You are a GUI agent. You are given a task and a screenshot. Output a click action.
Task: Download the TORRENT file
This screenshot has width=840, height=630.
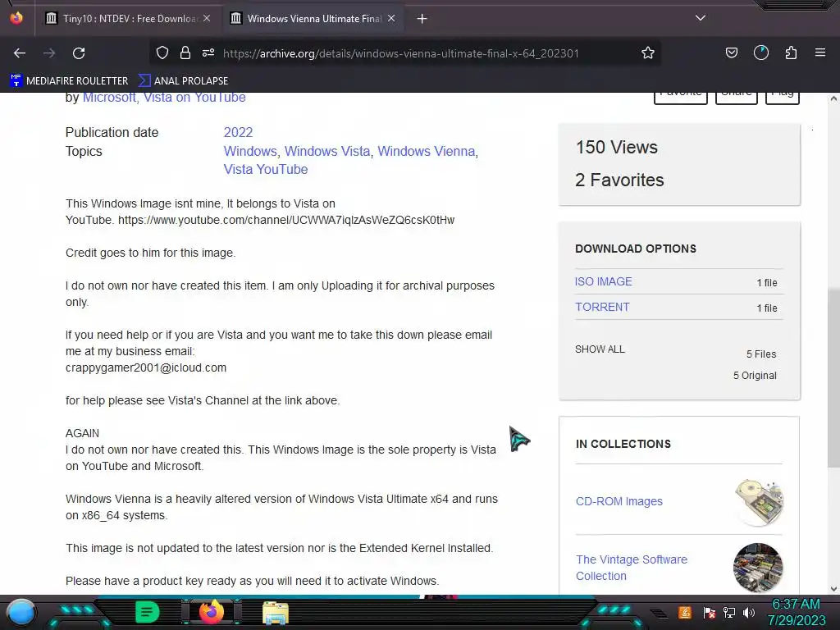click(602, 307)
